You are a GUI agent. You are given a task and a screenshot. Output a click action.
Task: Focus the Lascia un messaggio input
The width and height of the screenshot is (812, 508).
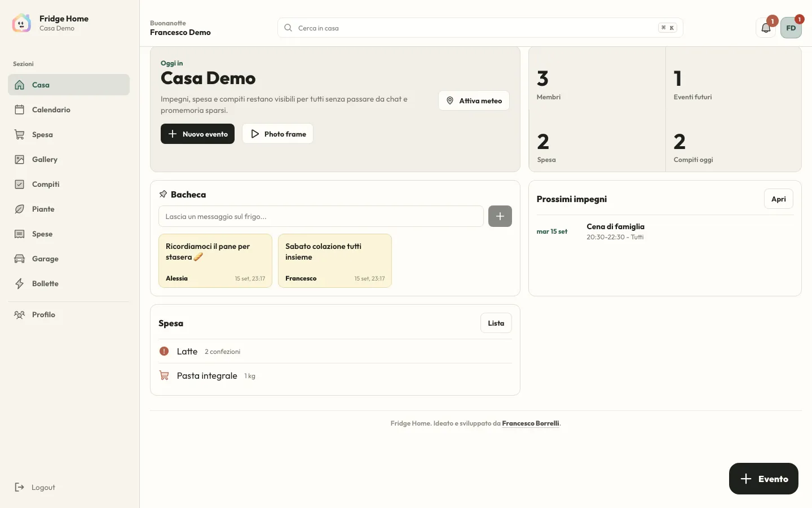tap(321, 216)
